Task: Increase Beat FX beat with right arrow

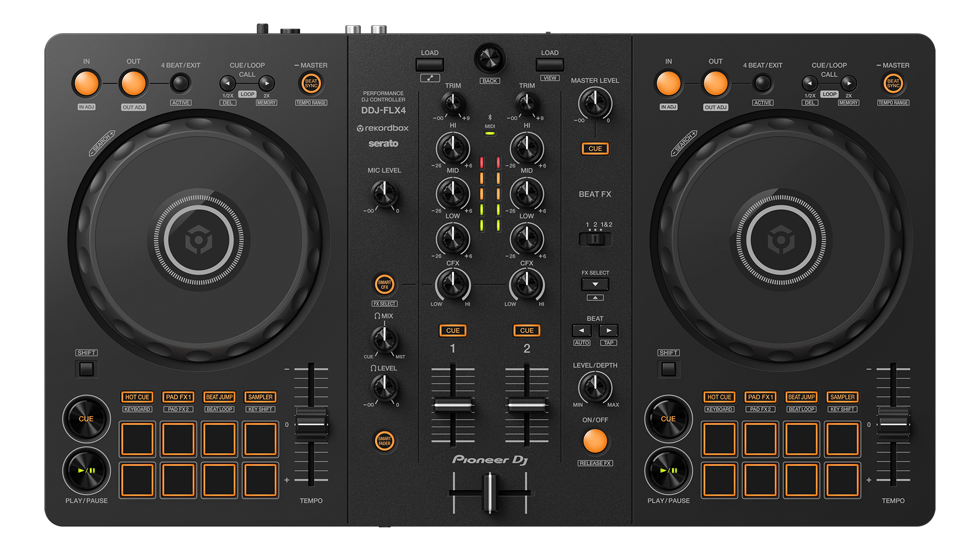Action: click(609, 331)
